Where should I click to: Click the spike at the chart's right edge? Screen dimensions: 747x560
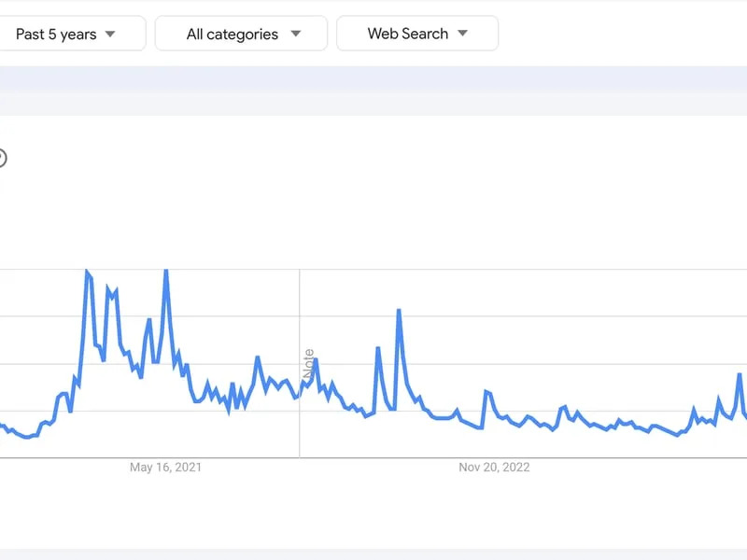point(740,375)
